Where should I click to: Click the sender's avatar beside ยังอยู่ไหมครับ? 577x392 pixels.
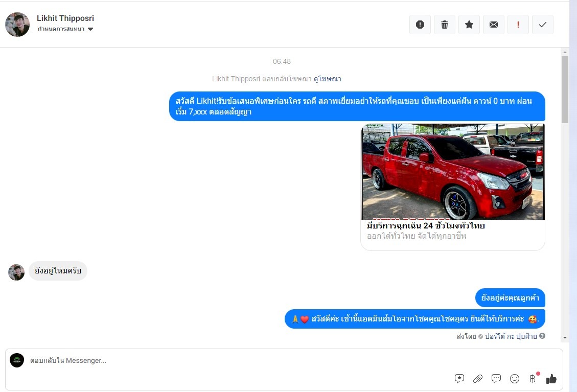tap(16, 272)
